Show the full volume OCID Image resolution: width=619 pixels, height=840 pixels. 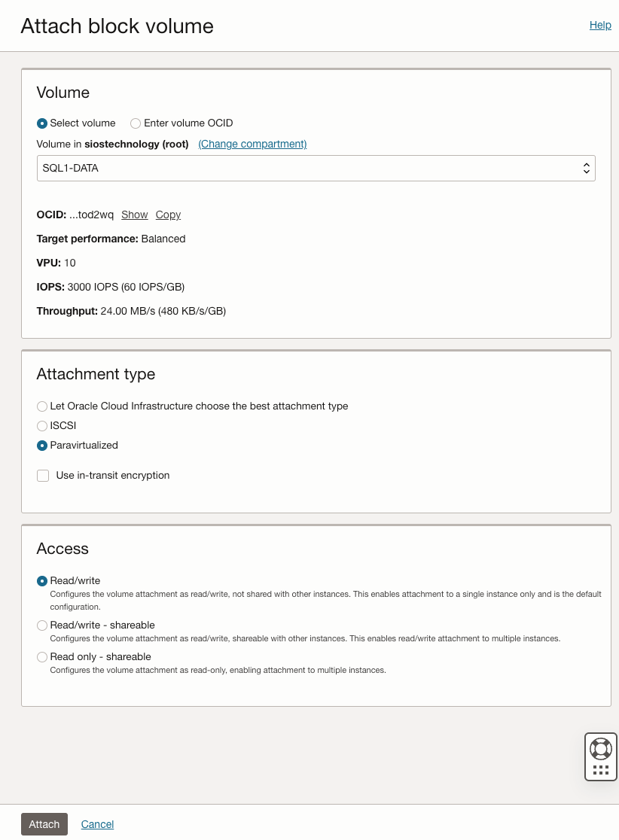[135, 215]
